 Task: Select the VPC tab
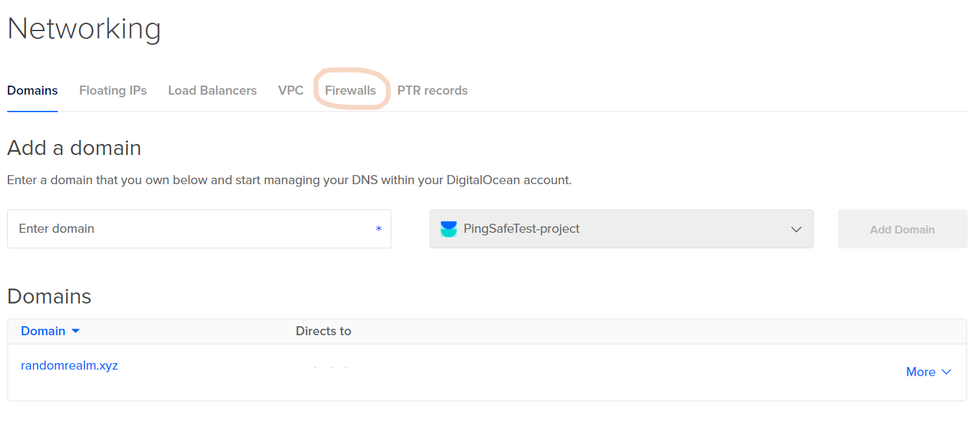[x=291, y=91]
